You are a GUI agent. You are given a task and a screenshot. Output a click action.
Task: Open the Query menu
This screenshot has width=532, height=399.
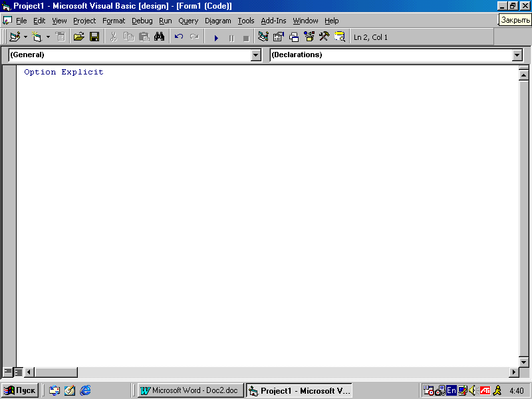coord(188,21)
